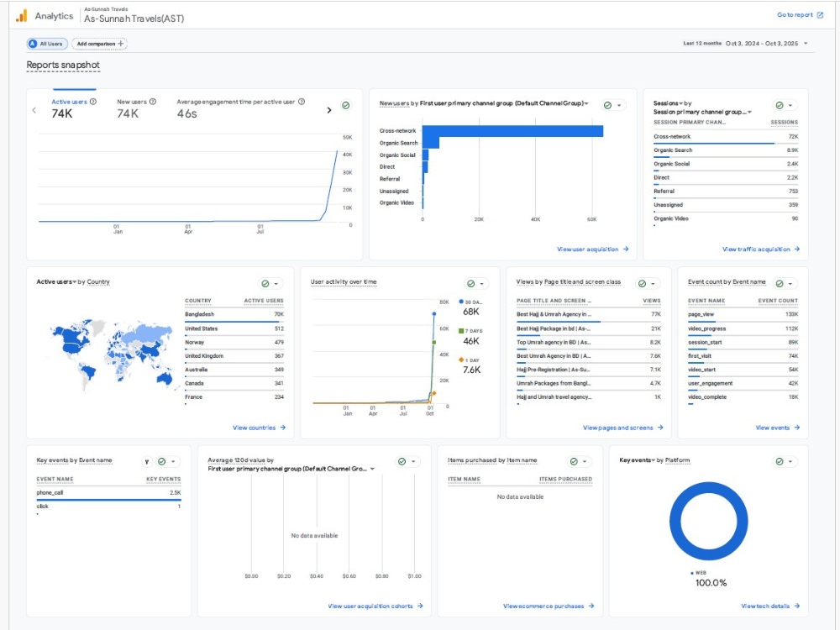Viewport: 840px width, 630px height.
Task: Click the video_progress event row
Action: click(743, 328)
